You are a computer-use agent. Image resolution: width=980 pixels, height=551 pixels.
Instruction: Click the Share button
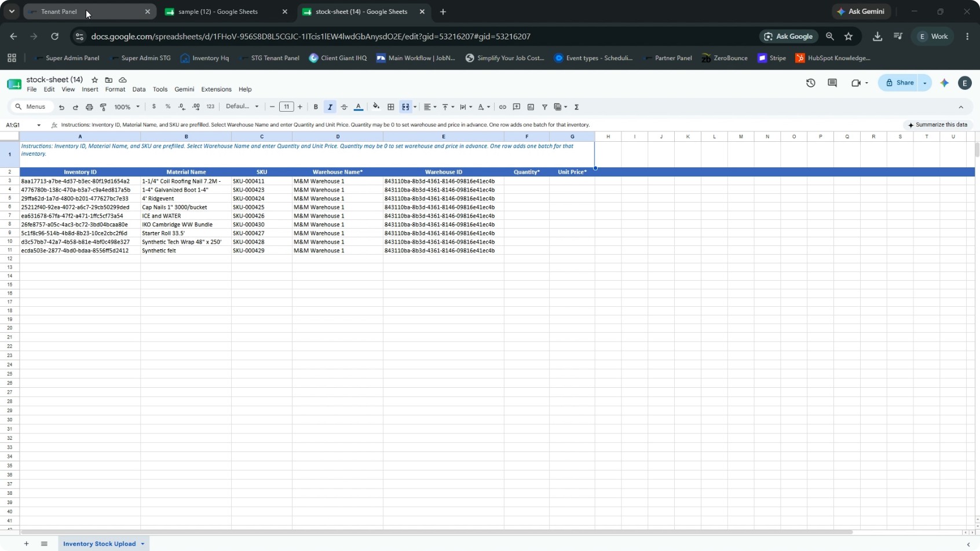(x=899, y=83)
